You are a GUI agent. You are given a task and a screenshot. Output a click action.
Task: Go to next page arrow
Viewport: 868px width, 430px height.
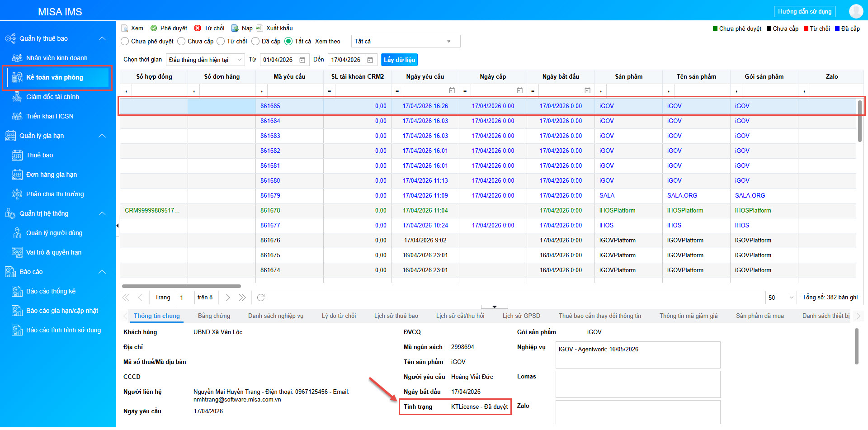pos(228,298)
